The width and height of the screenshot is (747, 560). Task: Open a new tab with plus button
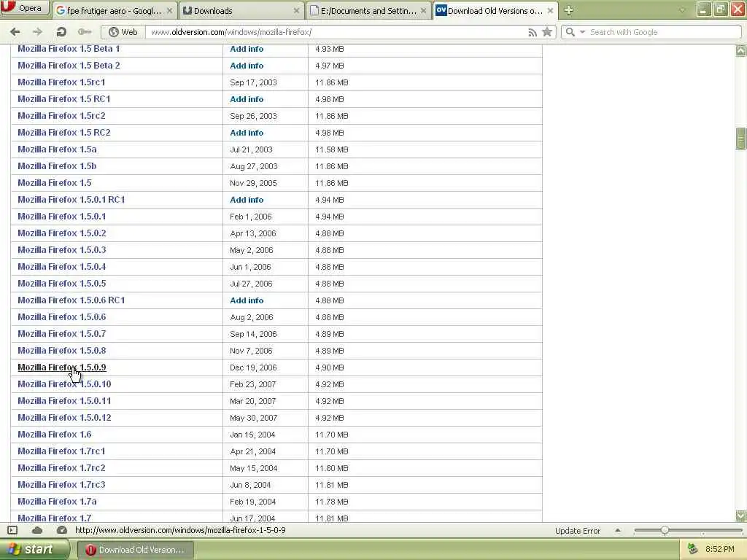tap(568, 10)
